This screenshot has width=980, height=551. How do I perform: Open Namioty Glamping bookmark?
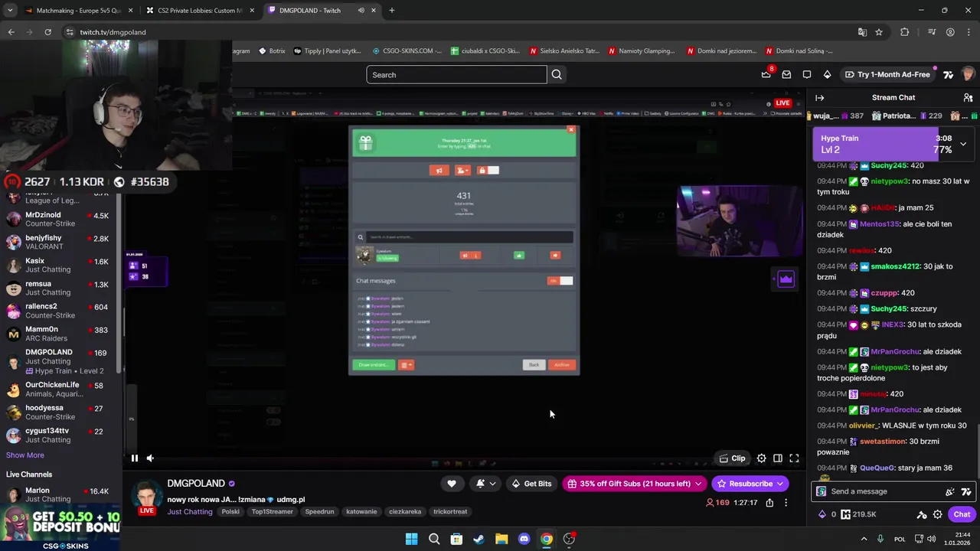click(x=642, y=51)
